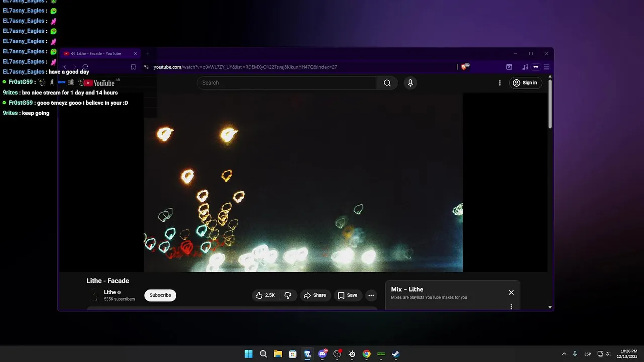Reload the page in the browser
The image size is (644, 362).
[85, 67]
